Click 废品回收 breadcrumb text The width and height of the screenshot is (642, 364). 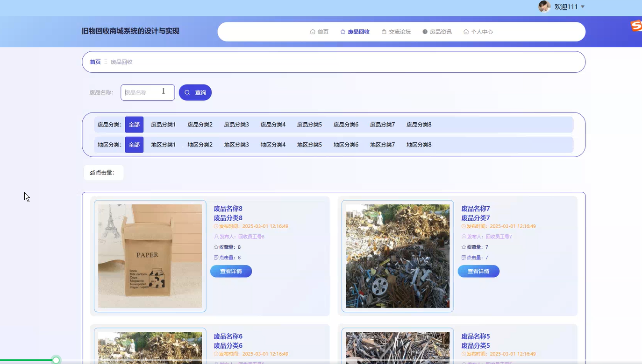[x=121, y=62]
